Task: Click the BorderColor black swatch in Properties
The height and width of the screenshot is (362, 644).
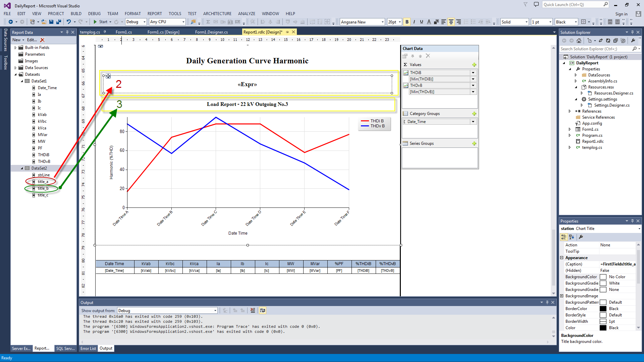Action: (x=603, y=309)
